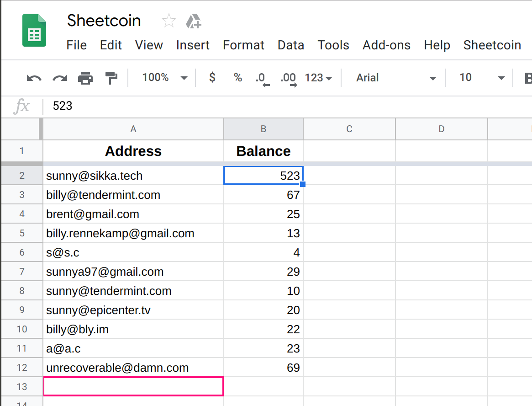Select row 1 header
The width and height of the screenshot is (532, 406).
click(22, 151)
